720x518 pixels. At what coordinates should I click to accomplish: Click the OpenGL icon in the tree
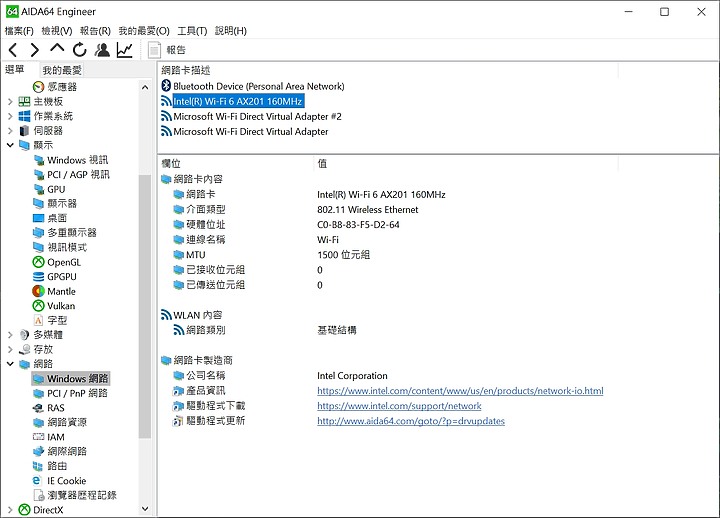[39, 262]
